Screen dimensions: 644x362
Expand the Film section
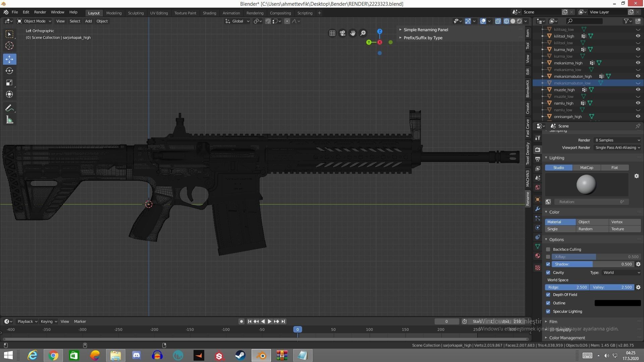click(553, 322)
